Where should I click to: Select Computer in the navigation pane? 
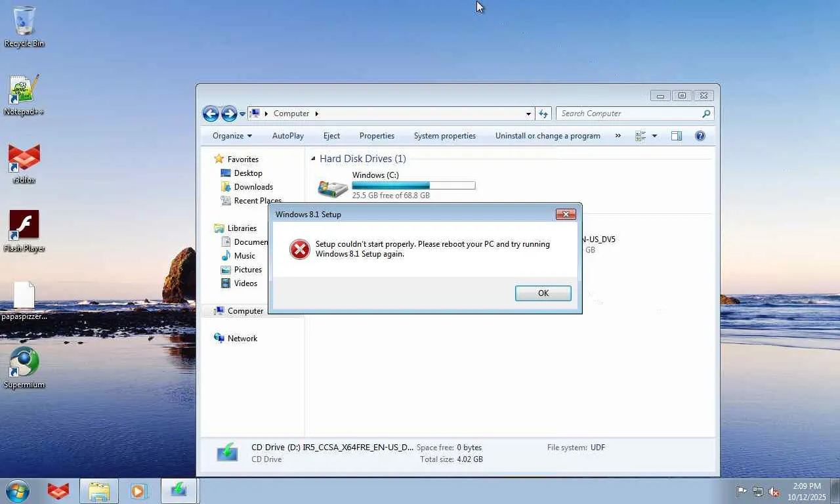(245, 311)
